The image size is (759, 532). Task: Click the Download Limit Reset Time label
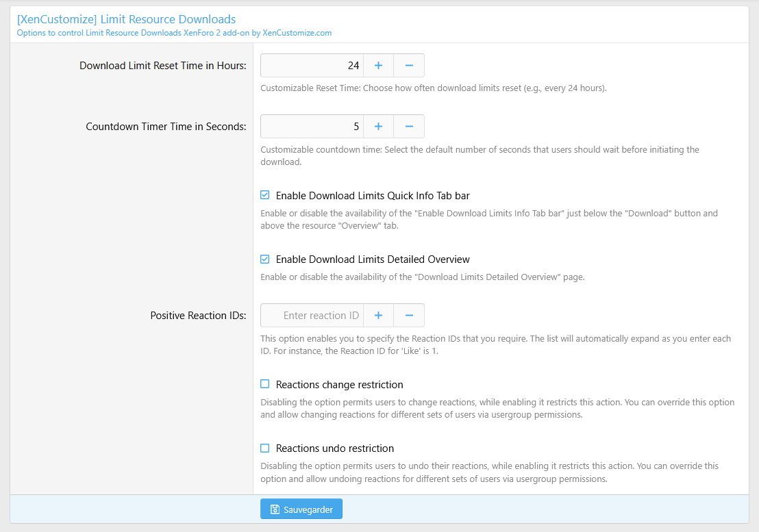click(162, 66)
